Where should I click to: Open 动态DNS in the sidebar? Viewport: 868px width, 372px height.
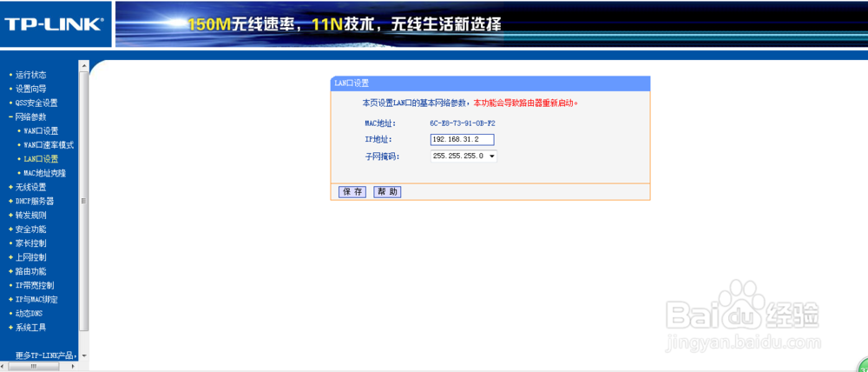(x=29, y=313)
